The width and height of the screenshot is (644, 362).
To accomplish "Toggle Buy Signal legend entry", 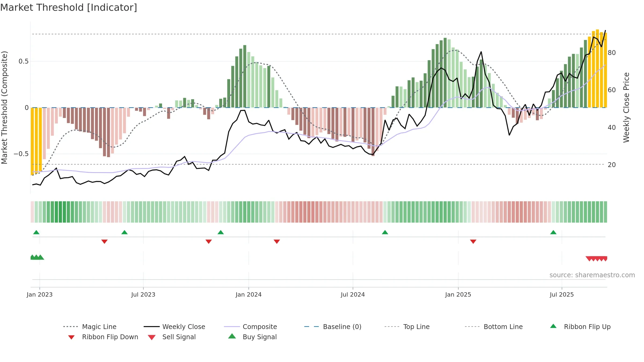I will [x=252, y=337].
